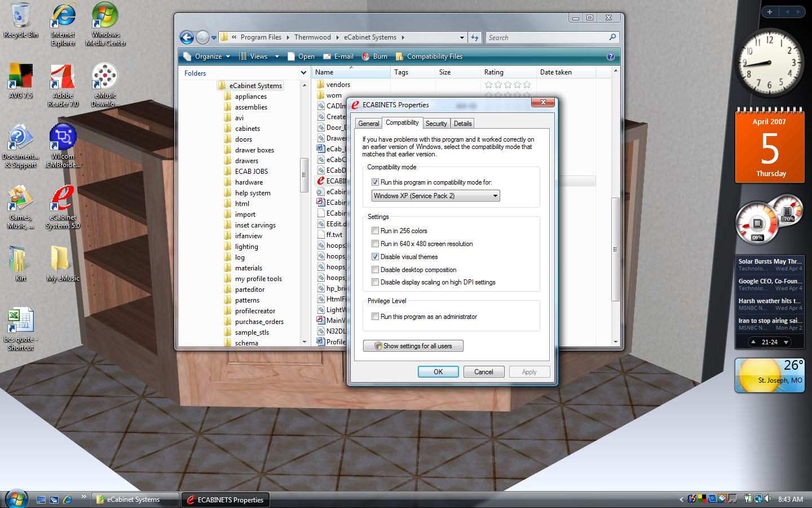Launch eCabinet Systems 5.0 shortcut
The image size is (812, 508).
[63, 208]
